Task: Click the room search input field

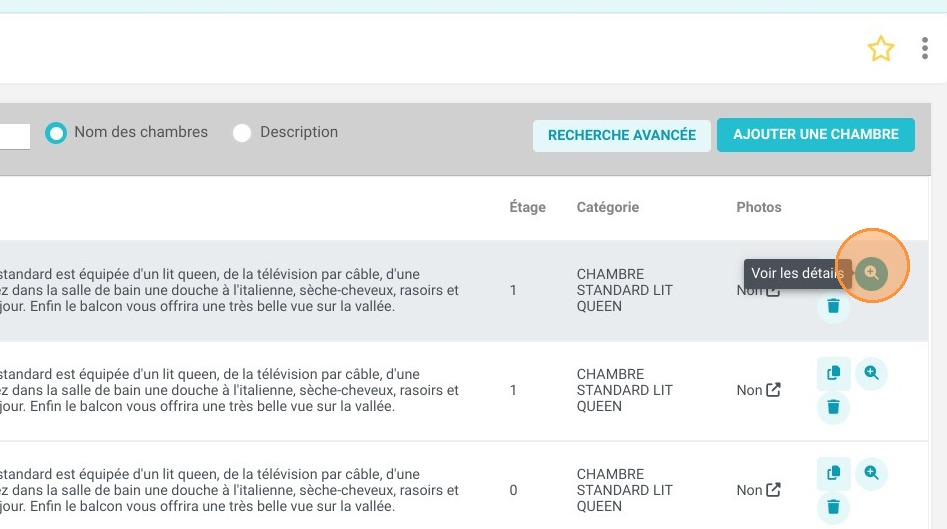Action: click(x=14, y=136)
